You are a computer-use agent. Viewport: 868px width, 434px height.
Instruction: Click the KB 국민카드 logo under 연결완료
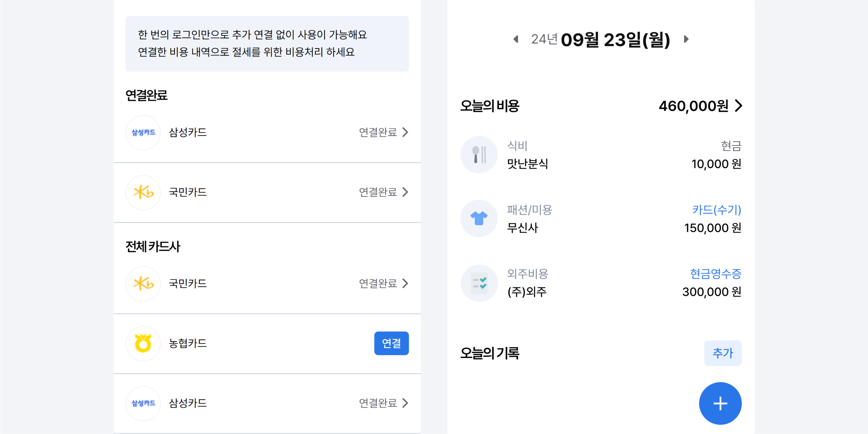(143, 192)
